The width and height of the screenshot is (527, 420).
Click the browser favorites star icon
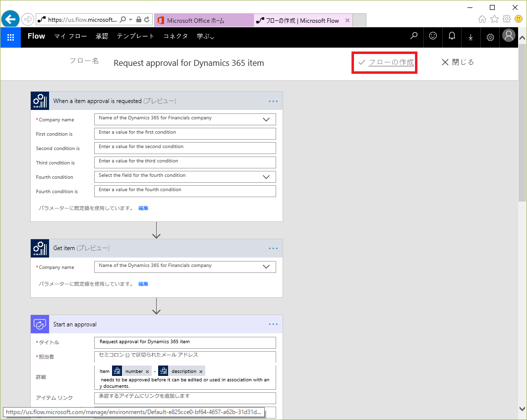coord(494,19)
